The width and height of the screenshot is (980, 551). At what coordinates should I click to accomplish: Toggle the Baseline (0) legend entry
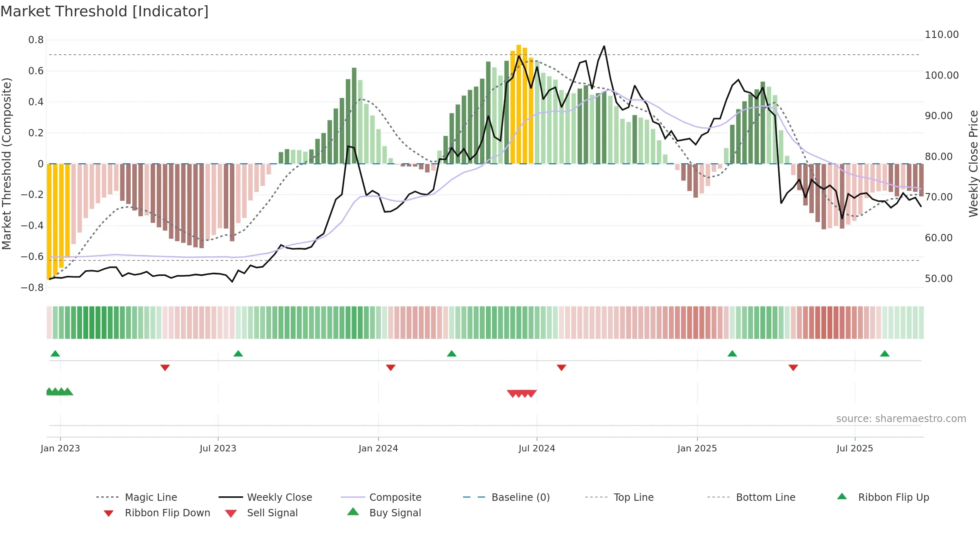pos(506,497)
